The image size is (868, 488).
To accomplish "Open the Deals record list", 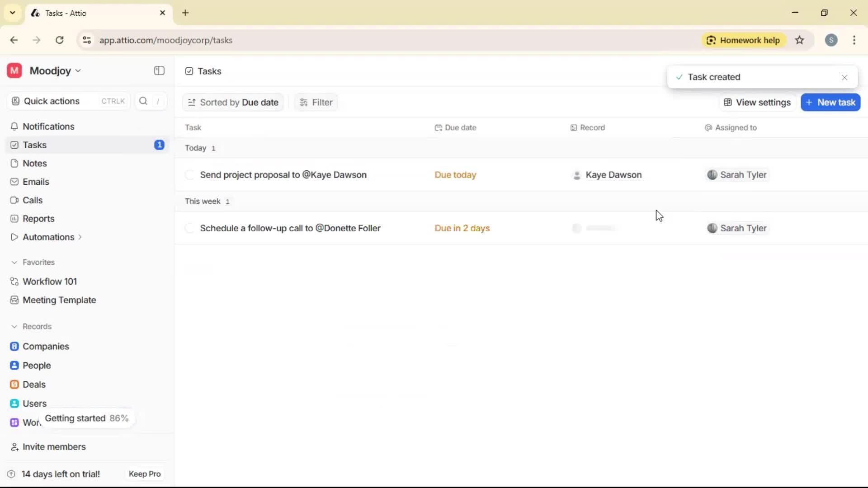I will click(x=34, y=385).
